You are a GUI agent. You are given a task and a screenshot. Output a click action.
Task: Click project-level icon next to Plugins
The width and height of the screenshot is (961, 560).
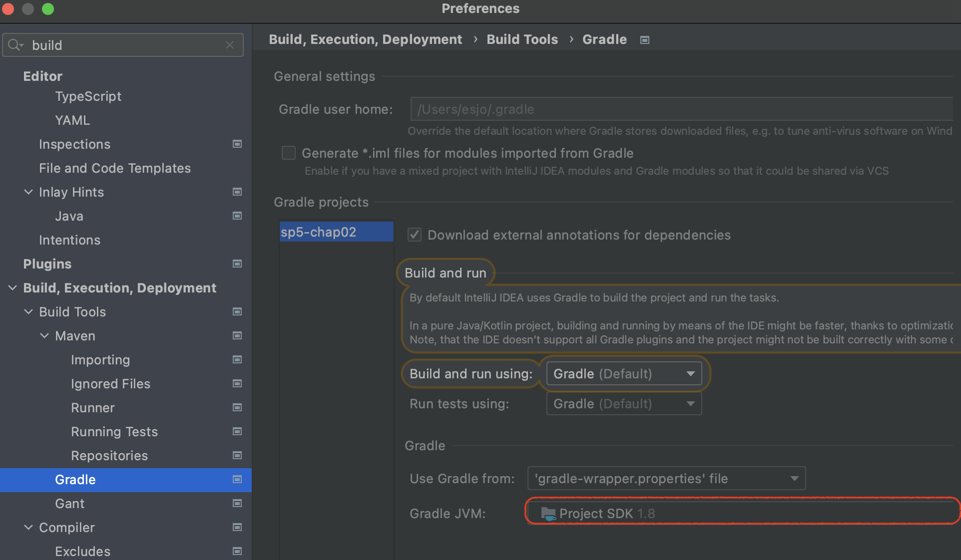237,264
